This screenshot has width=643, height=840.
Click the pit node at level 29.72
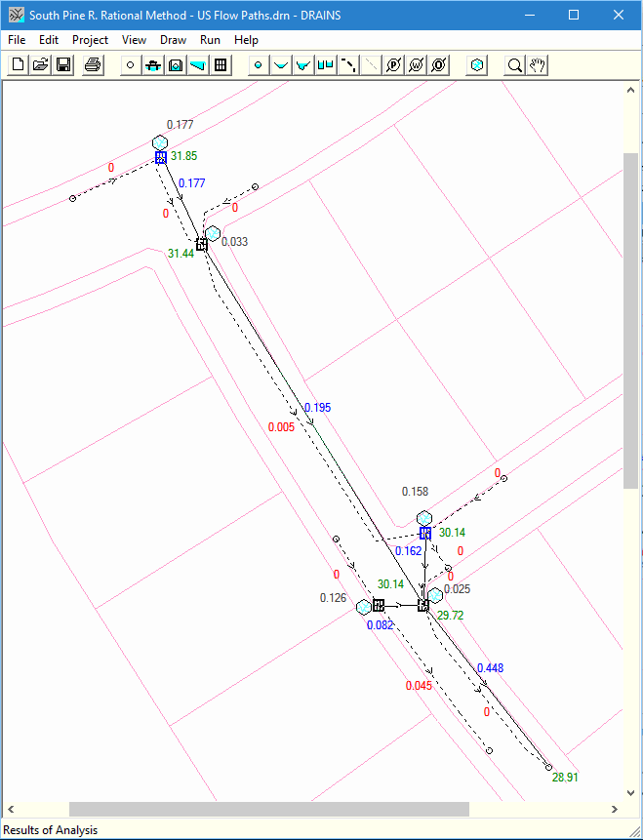[x=423, y=605]
